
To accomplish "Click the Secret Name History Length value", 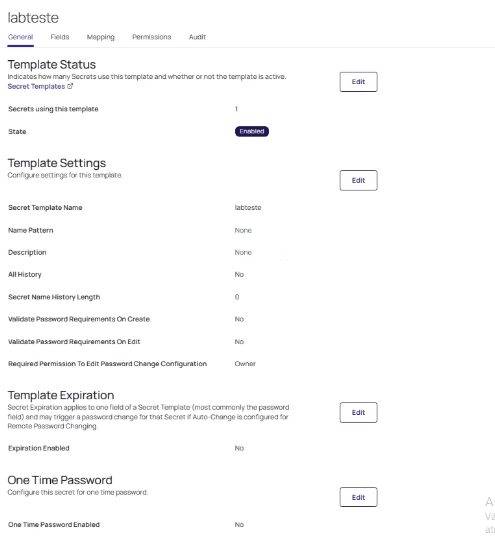I will click(x=237, y=297).
